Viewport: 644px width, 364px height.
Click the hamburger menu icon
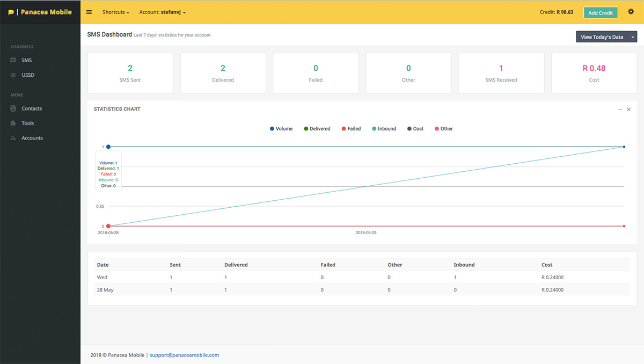(89, 12)
